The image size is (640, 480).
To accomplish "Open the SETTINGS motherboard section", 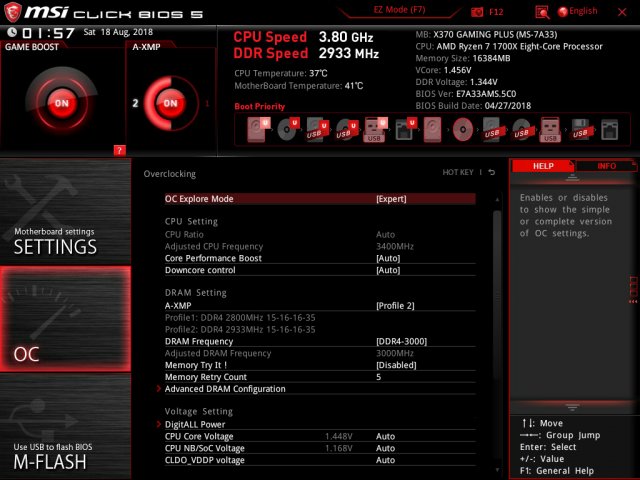I will (x=65, y=211).
